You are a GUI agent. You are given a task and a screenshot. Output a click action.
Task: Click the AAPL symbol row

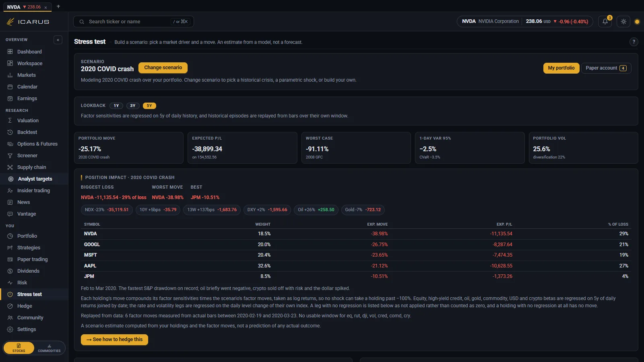tap(356, 266)
